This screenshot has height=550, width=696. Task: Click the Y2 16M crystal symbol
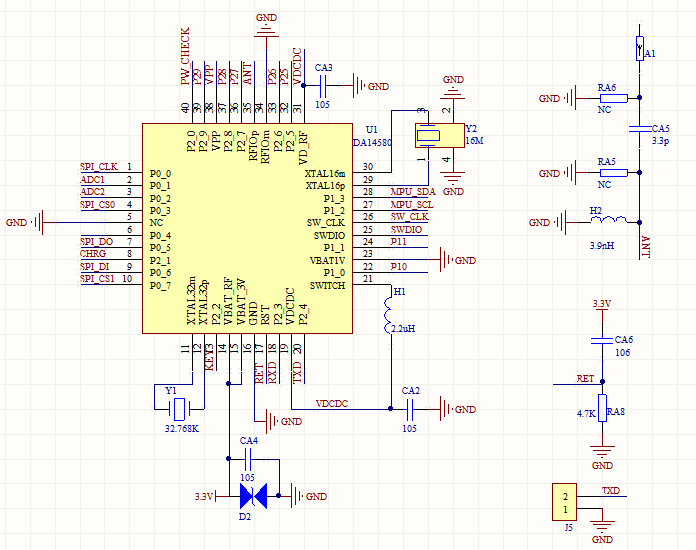pos(431,135)
